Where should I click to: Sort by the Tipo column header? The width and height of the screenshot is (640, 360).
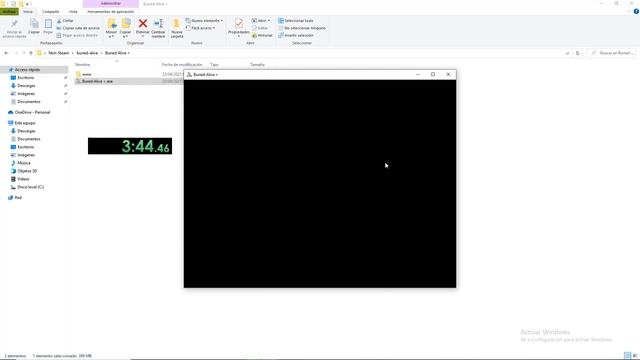tap(214, 64)
